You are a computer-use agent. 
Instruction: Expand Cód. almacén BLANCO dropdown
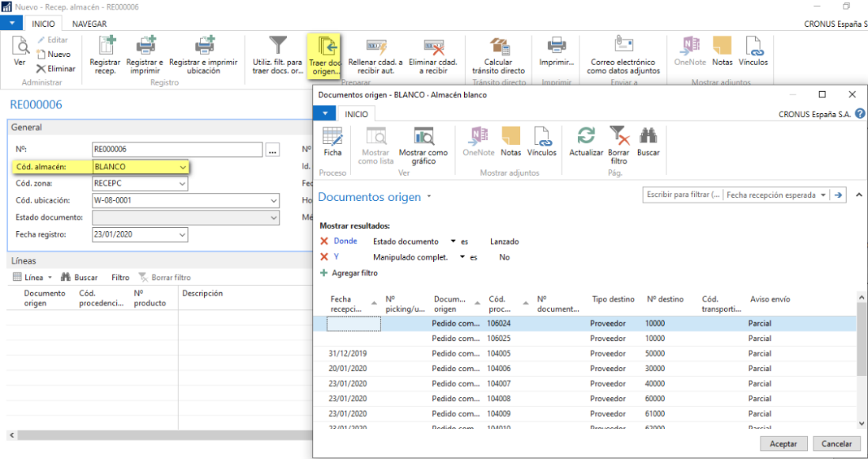(182, 167)
